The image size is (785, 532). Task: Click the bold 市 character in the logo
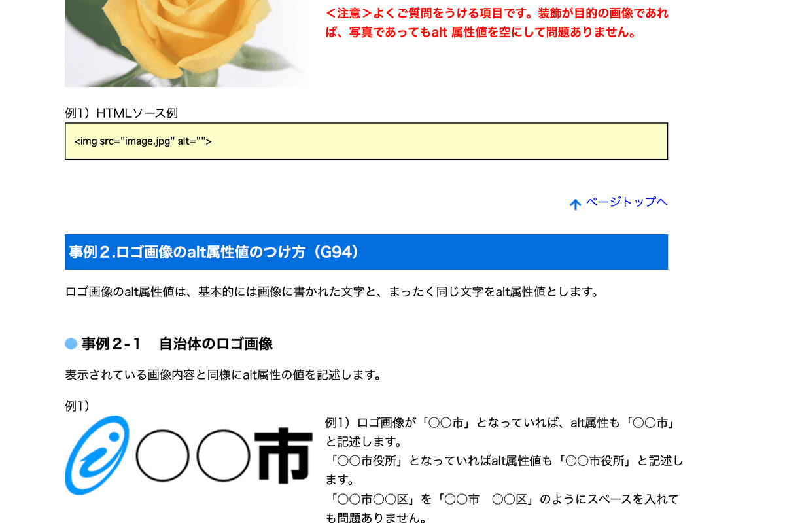pyautogui.click(x=282, y=456)
